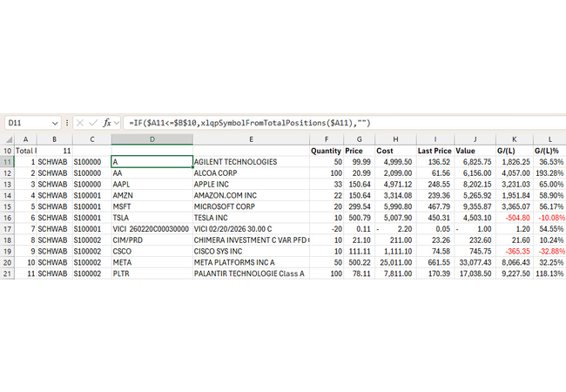Click the Select All corner triangle
This screenshot has width=566, height=392.
8,139
